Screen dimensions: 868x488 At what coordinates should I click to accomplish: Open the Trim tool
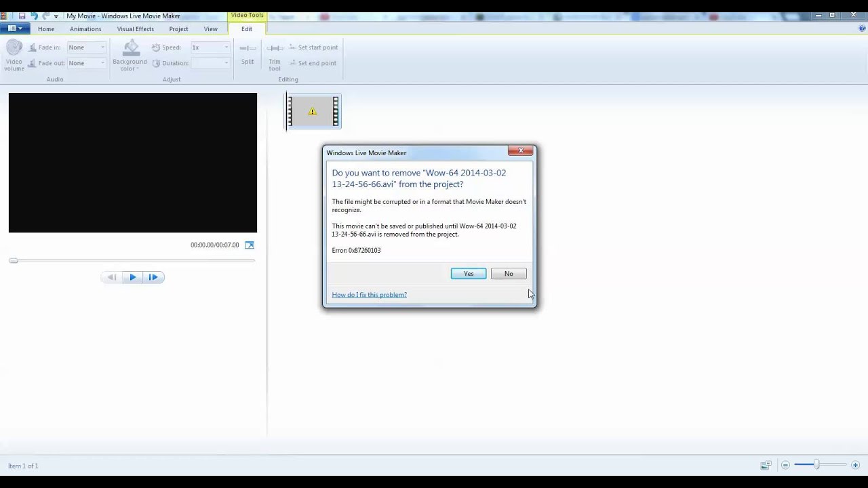point(275,56)
